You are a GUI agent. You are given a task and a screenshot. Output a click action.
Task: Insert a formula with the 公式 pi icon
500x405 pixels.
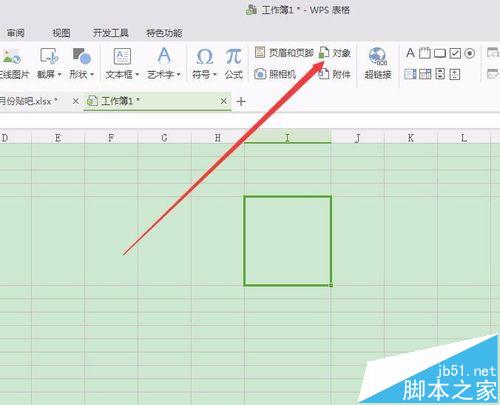pos(234,56)
